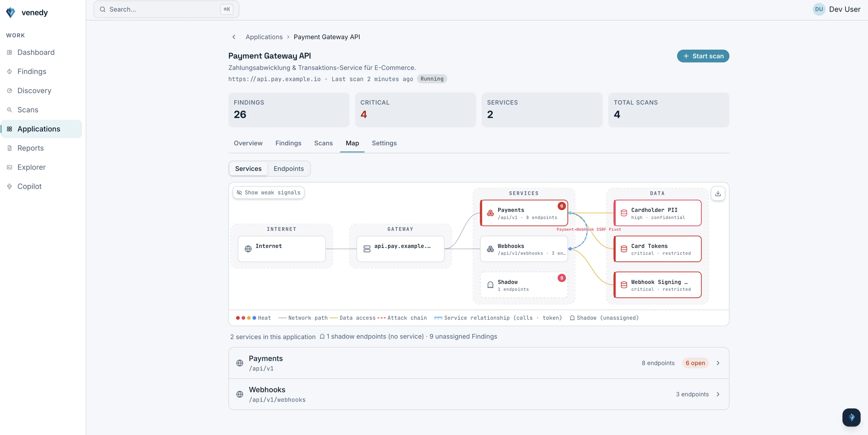Switch map view to Services

click(x=248, y=169)
